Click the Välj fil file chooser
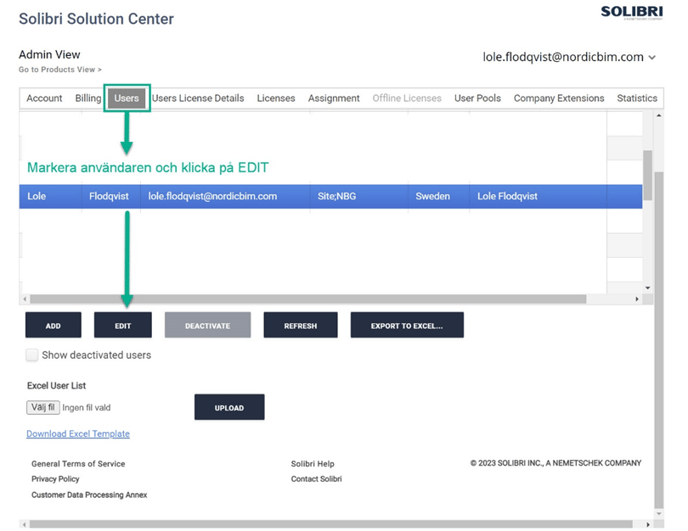 coord(43,408)
